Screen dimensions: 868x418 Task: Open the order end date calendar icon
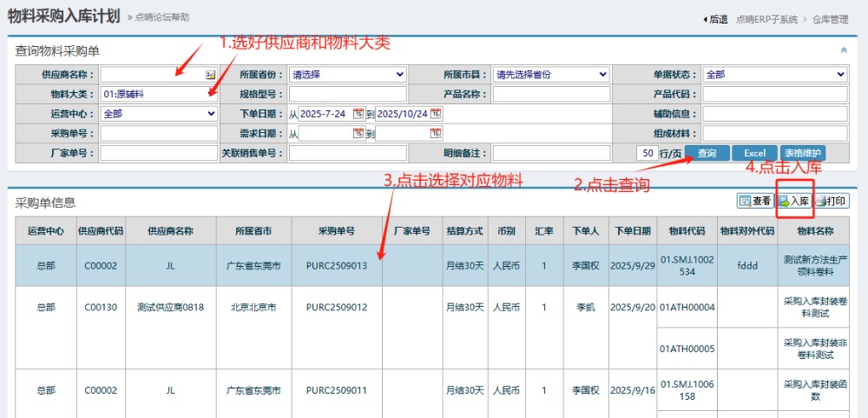pyautogui.click(x=436, y=114)
